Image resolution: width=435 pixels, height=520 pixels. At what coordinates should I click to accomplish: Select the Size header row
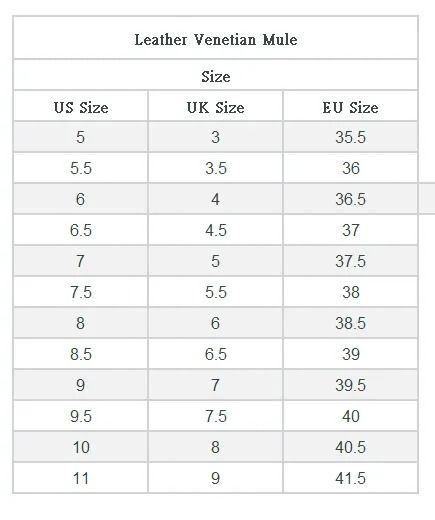[216, 75]
